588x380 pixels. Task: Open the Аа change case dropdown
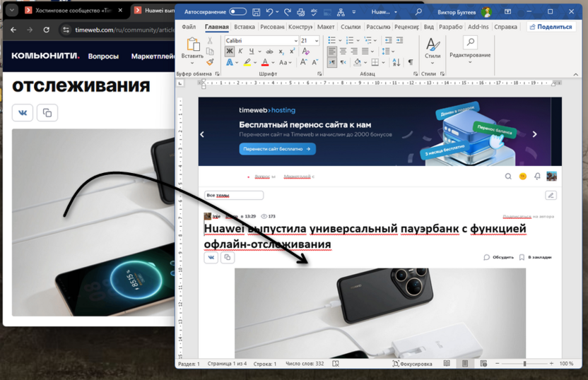click(x=285, y=63)
